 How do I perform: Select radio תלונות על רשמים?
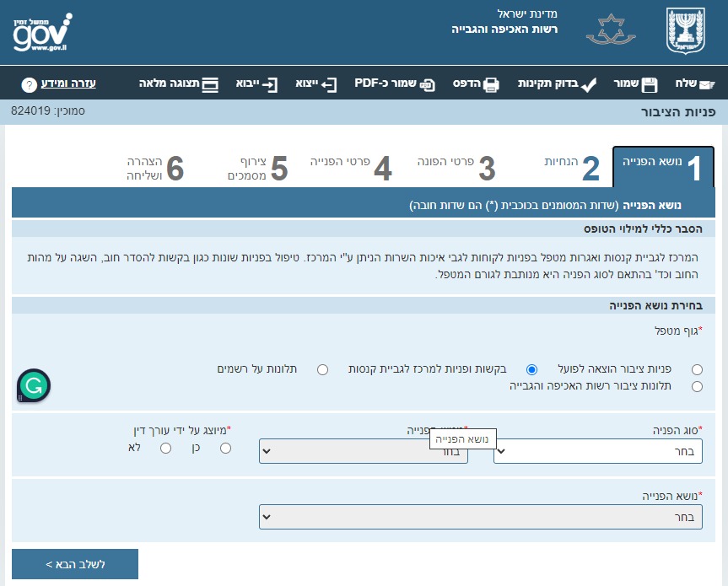pos(323,369)
